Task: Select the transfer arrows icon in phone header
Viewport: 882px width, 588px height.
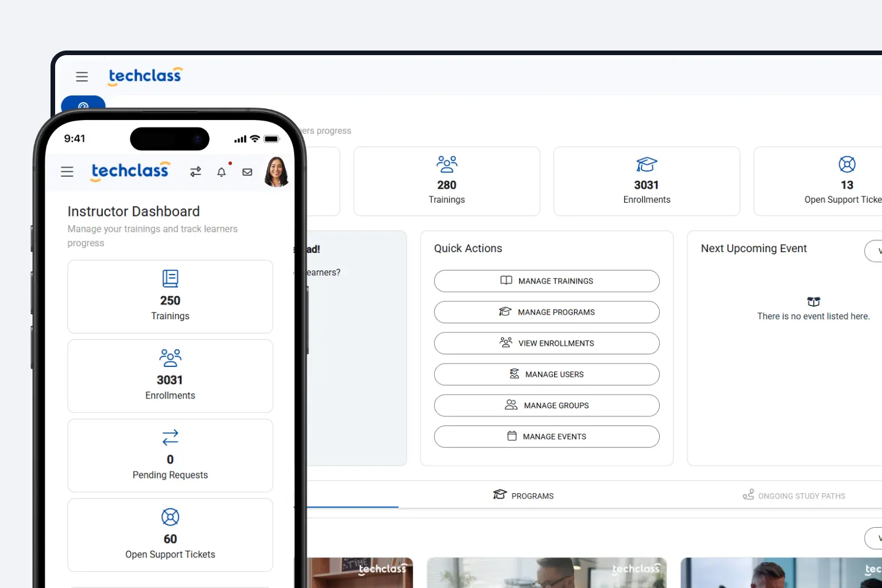Action: (x=195, y=172)
